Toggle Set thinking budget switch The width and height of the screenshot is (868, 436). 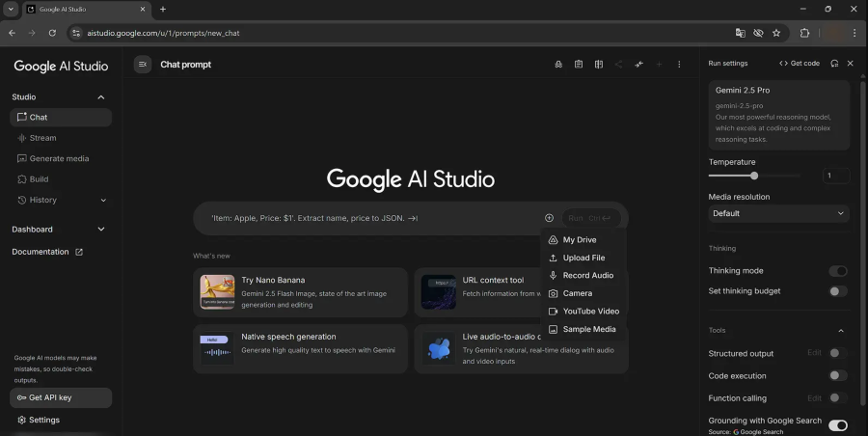coord(838,291)
